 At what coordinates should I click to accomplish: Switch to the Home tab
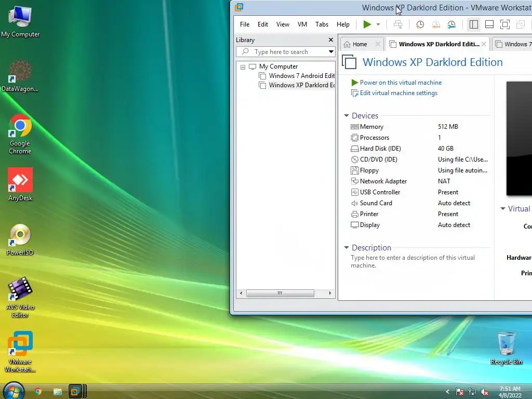360,44
